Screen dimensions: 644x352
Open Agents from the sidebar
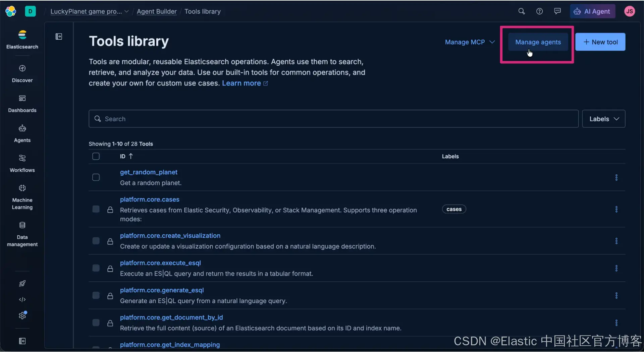pos(22,133)
